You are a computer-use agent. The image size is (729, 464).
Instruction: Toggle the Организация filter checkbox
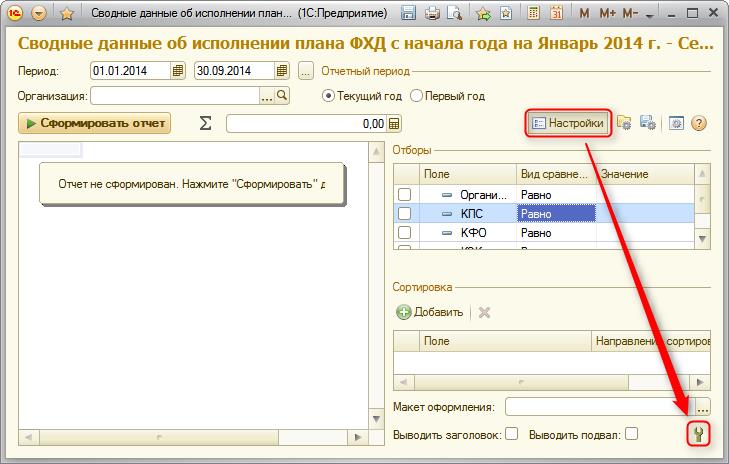(404, 194)
